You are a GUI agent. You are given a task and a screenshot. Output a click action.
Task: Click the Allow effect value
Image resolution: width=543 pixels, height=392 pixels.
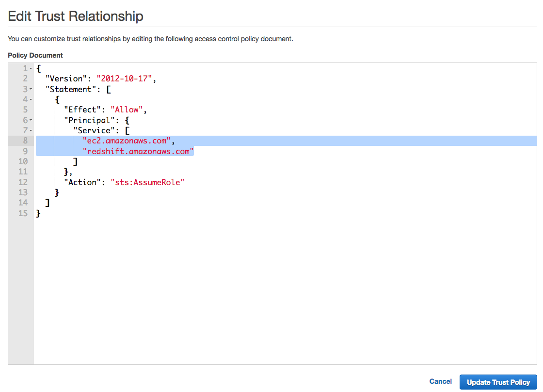(127, 110)
